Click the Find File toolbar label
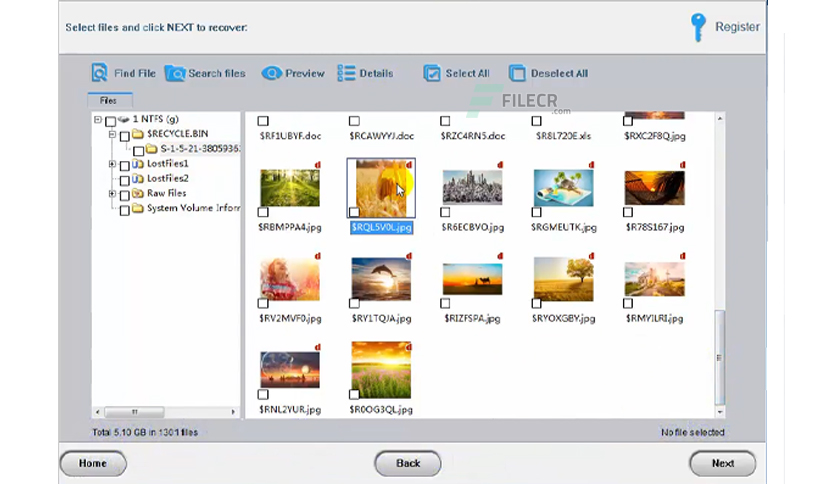The image size is (836, 484). [135, 73]
